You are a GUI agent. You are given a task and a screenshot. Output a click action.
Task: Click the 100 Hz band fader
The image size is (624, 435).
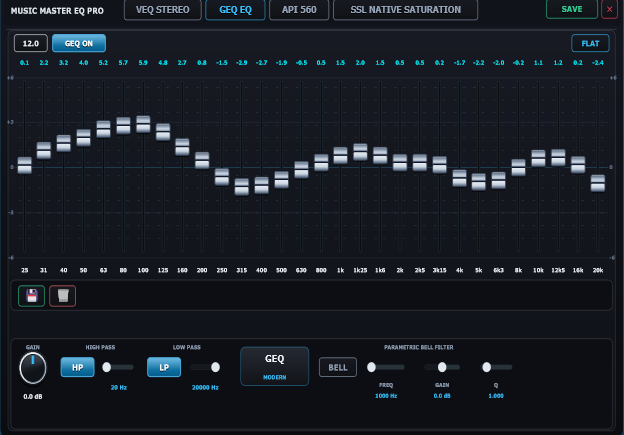click(143, 125)
